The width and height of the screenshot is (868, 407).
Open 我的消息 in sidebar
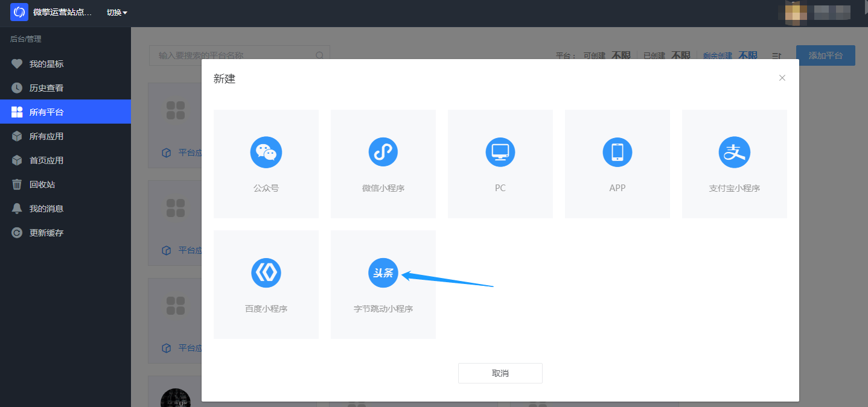tap(65, 209)
